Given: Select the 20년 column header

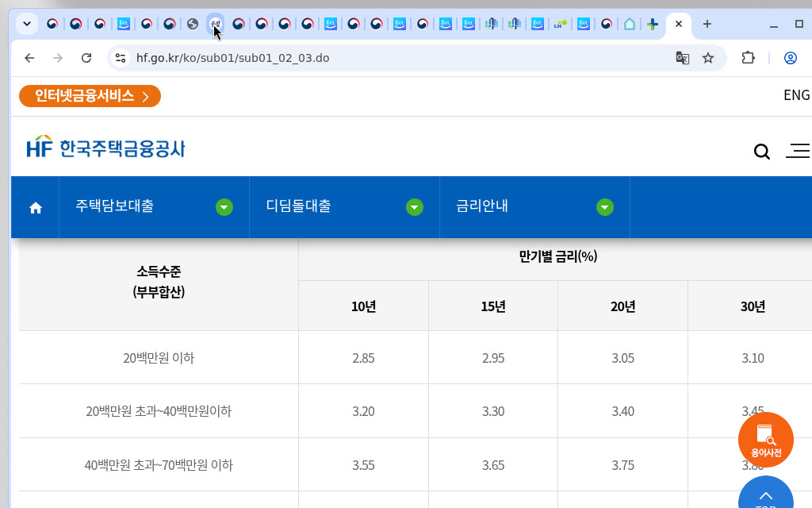Looking at the screenshot, I should click(623, 306).
